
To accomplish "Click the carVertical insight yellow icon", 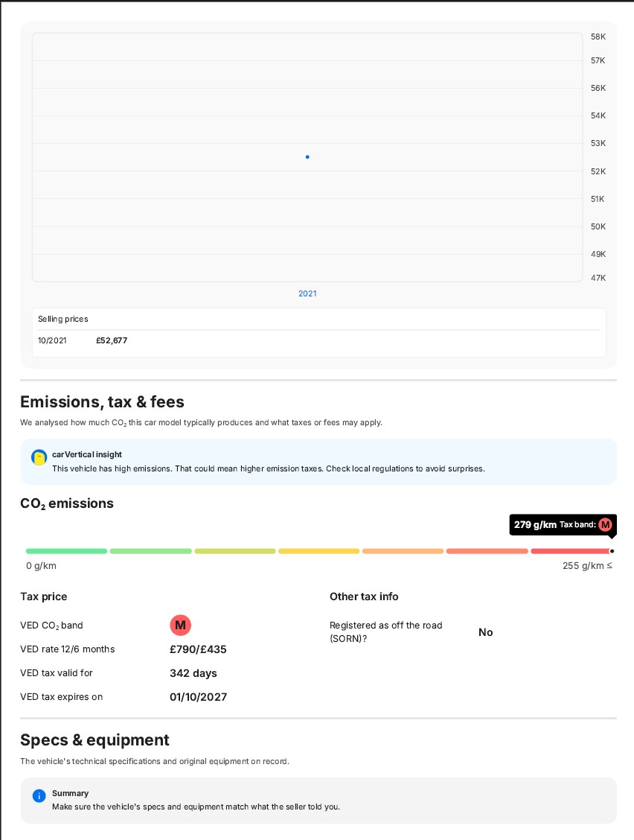I will (x=39, y=457).
